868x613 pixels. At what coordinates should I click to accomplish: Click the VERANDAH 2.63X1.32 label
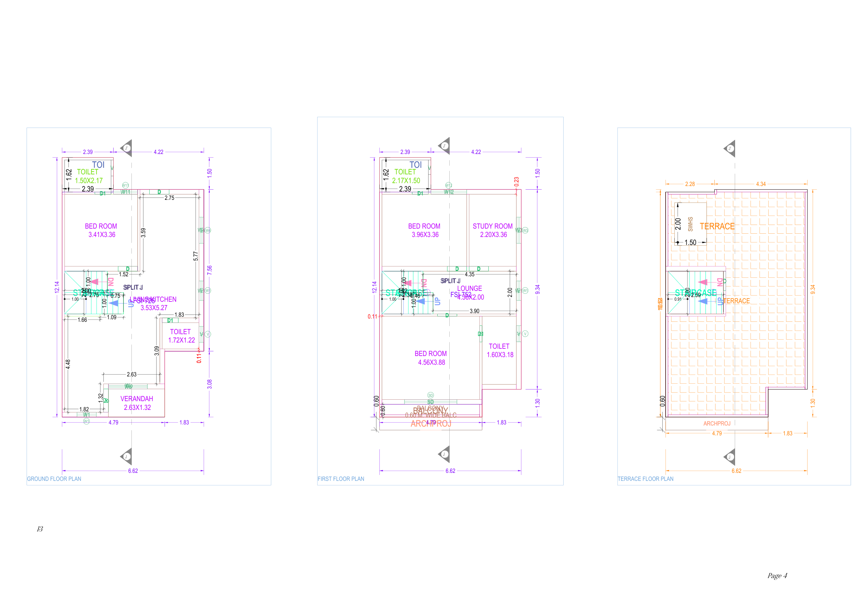tap(137, 403)
